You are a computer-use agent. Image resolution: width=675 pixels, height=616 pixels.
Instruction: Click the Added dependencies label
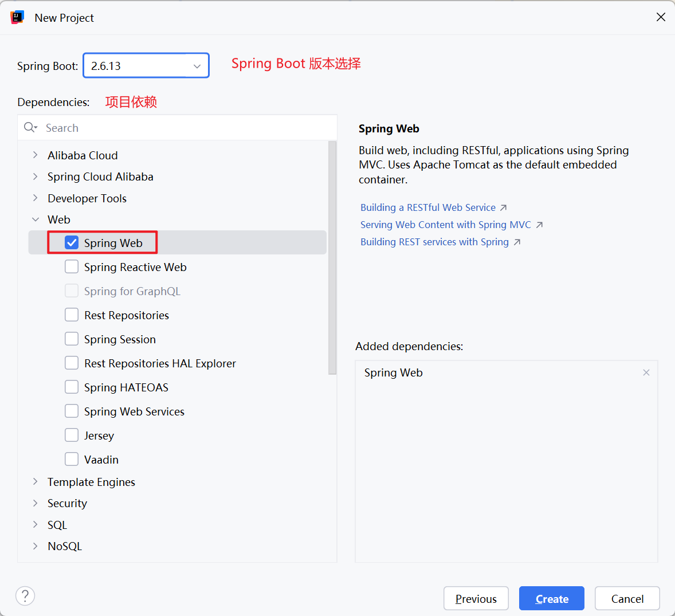[409, 346]
